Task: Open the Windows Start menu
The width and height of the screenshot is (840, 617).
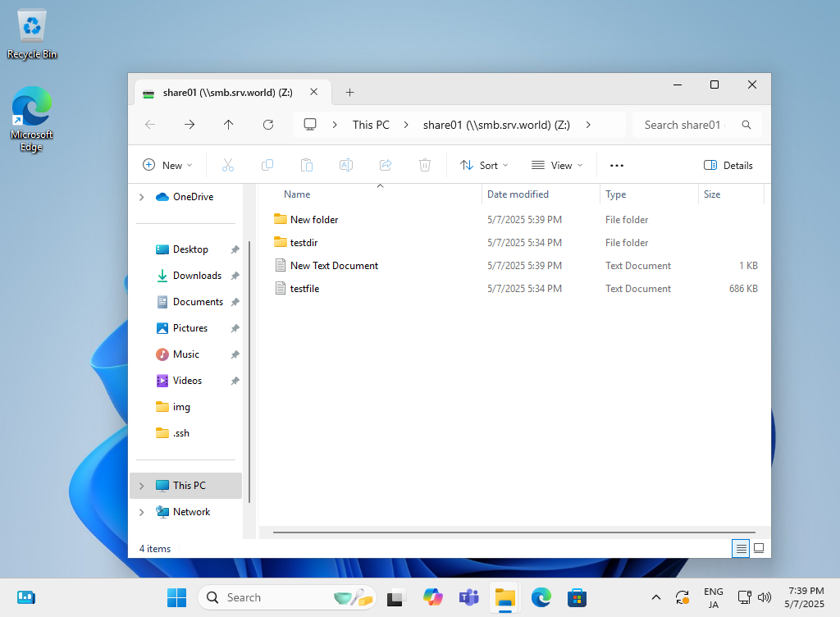Action: pos(177,597)
